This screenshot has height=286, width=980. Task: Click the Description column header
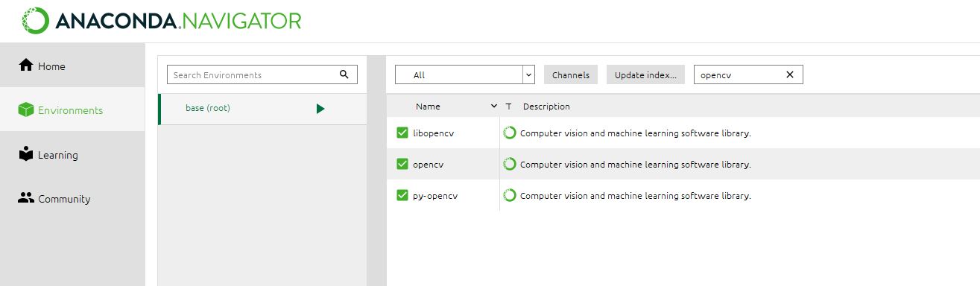click(546, 107)
